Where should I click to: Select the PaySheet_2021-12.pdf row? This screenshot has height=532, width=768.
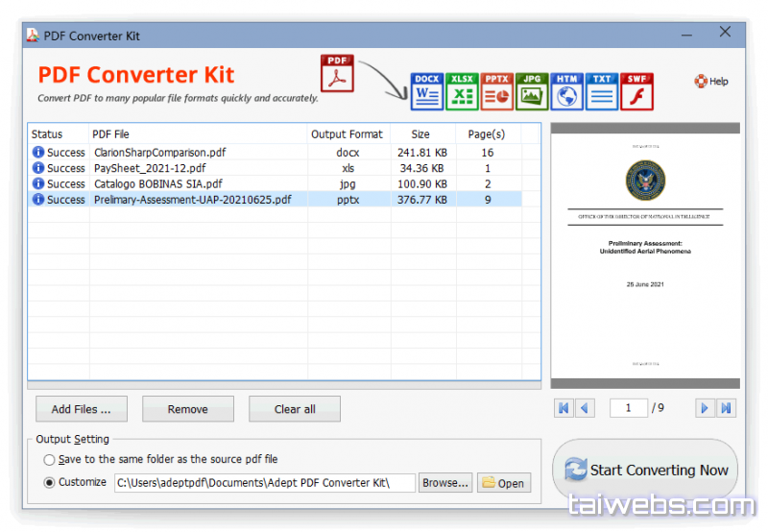pyautogui.click(x=149, y=168)
